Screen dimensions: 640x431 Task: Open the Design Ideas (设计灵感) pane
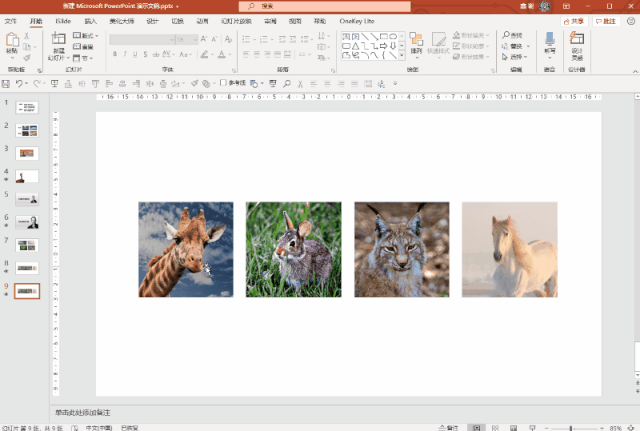coord(577,40)
